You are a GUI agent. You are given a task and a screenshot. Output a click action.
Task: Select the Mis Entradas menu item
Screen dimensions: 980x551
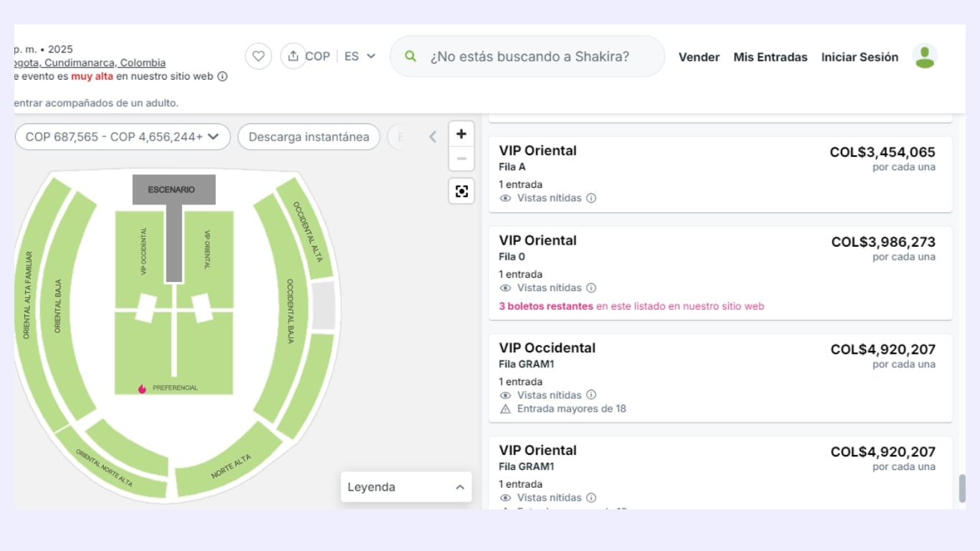(770, 57)
